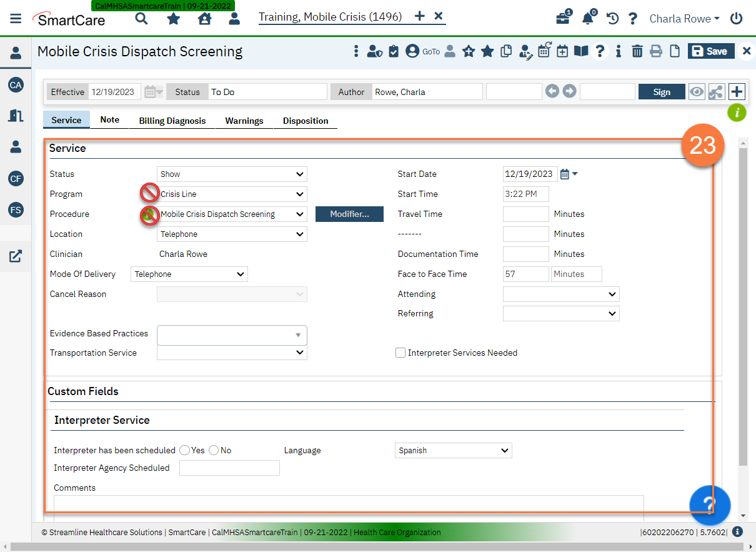Open the Caseload briefcase in top bar

(x=562, y=18)
